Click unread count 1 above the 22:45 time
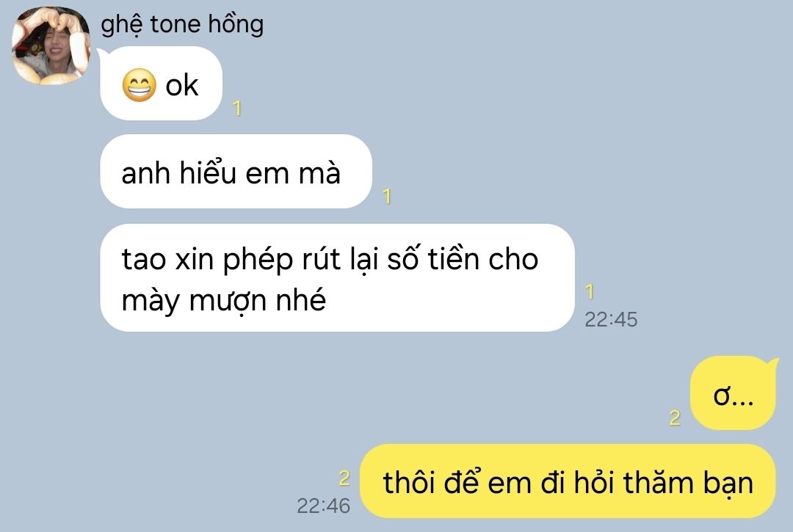The image size is (793, 532). pyautogui.click(x=589, y=291)
